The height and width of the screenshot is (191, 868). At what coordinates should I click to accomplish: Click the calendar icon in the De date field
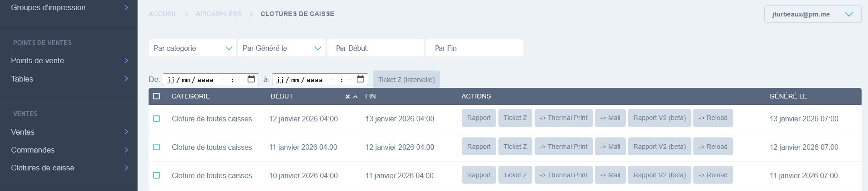click(x=251, y=79)
